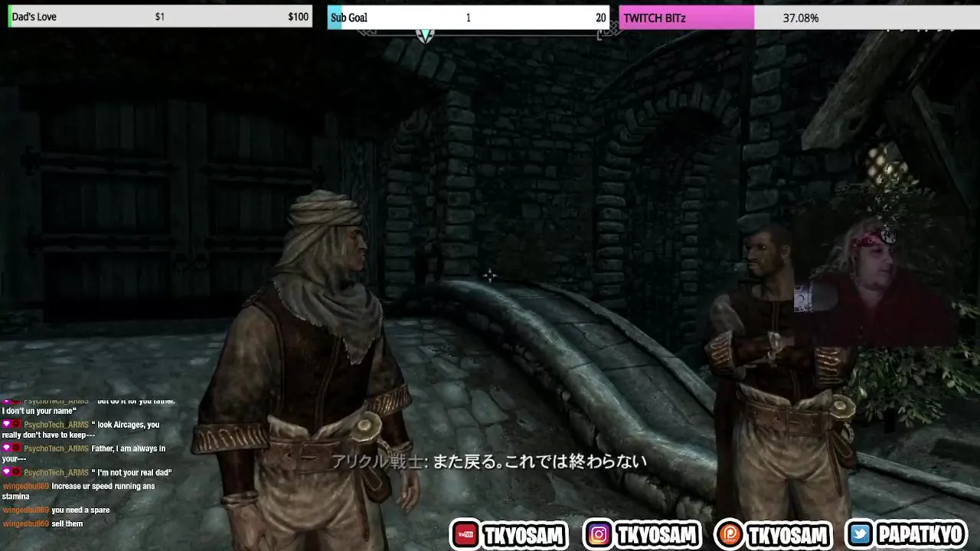
Task: Click red subscriber badge beside "look Aircages" message
Action: point(16,424)
